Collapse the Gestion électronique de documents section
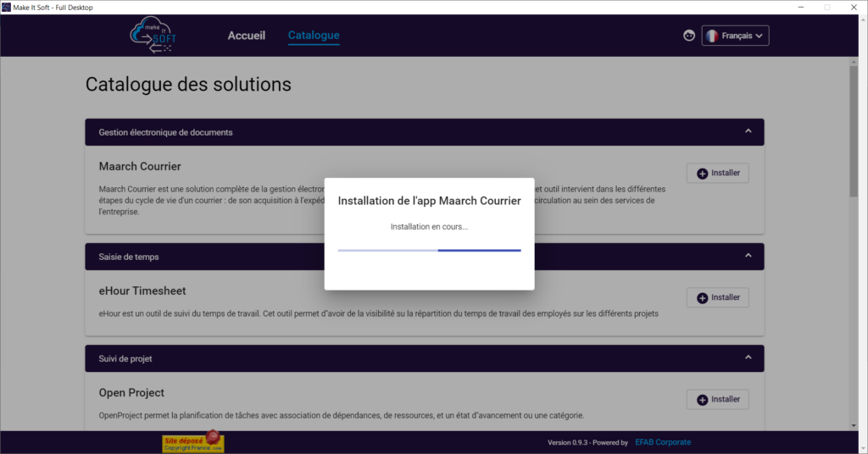868x454 pixels. pos(748,131)
